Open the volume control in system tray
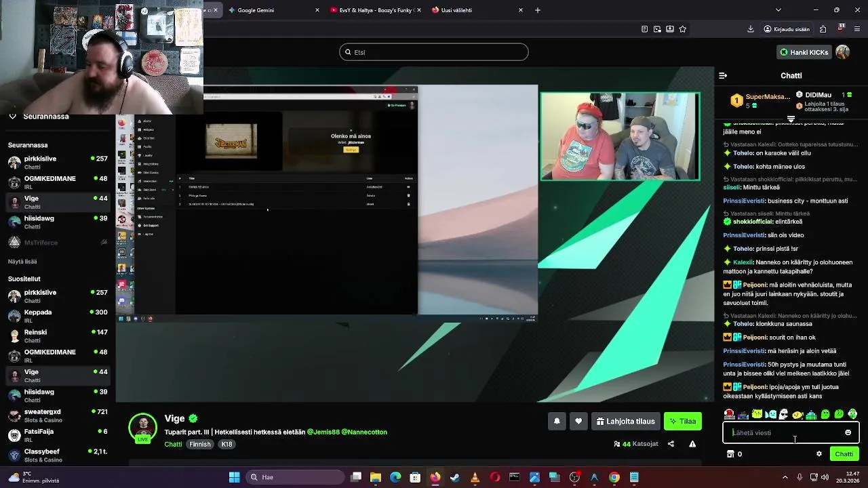The width and height of the screenshot is (868, 488). click(x=825, y=477)
